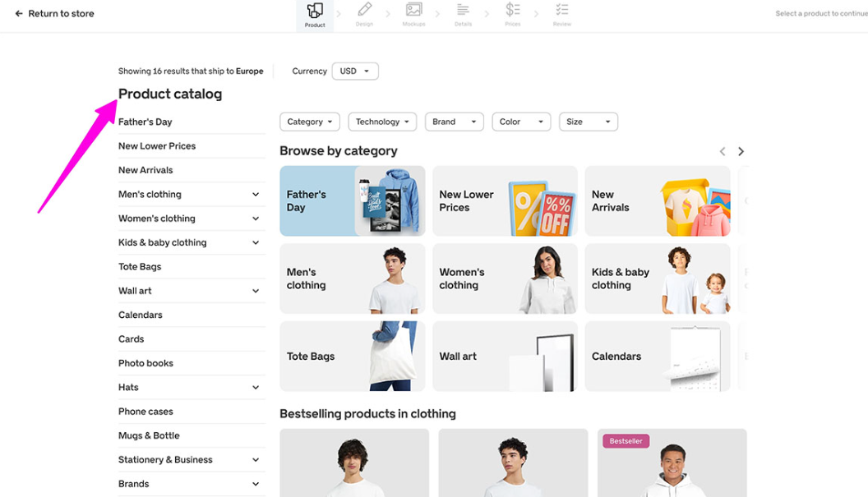Open the New Lower Prices category card

point(505,201)
